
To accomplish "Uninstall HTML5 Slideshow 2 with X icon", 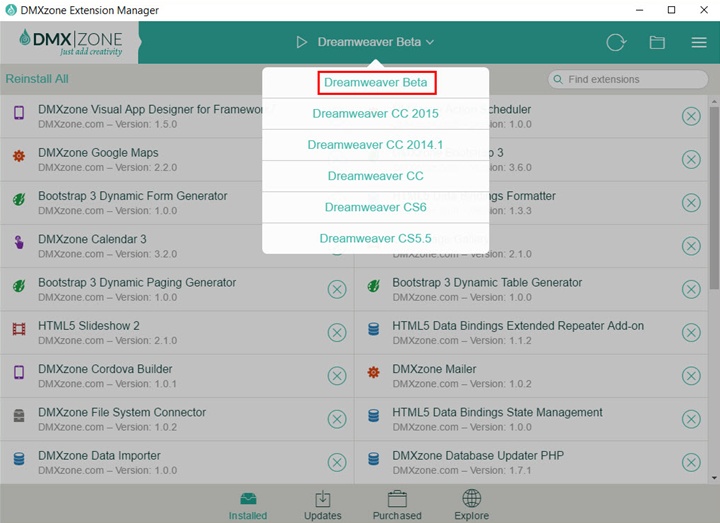I will tap(337, 332).
